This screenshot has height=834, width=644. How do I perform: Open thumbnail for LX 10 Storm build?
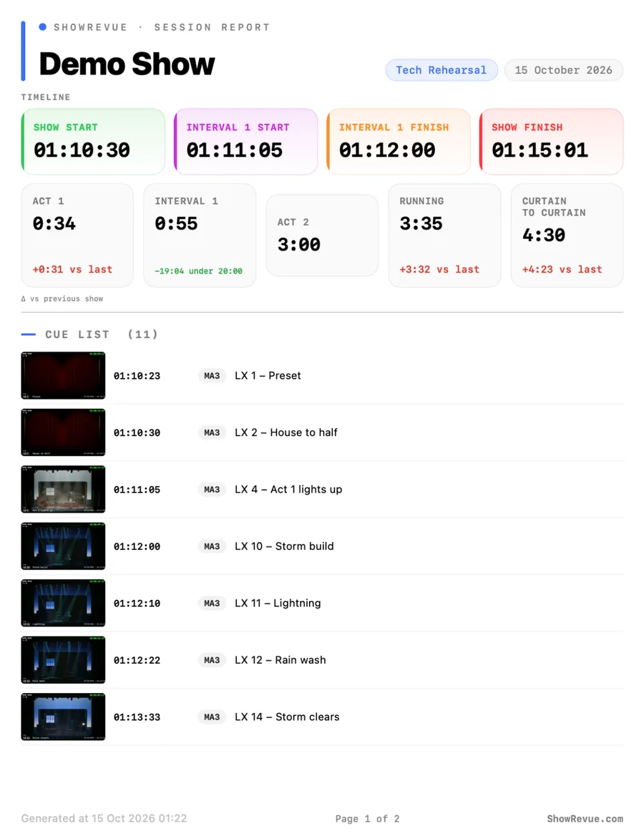click(x=63, y=546)
